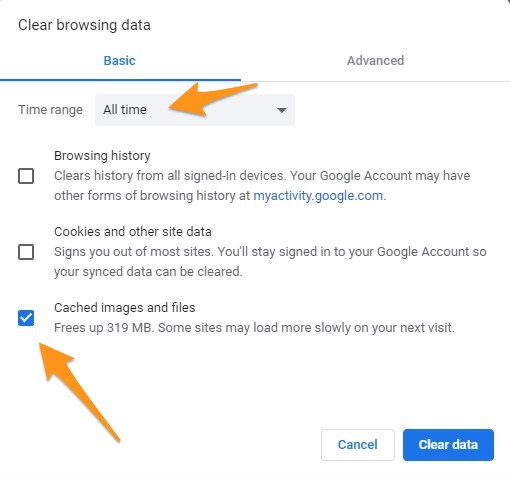Check the Browsing history checkbox
The image size is (510, 478).
pos(26,176)
